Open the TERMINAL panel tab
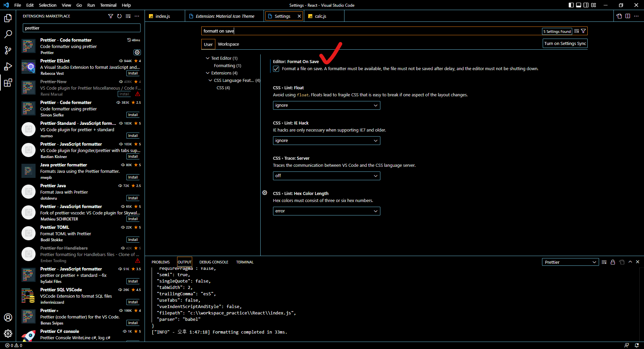 click(245, 262)
